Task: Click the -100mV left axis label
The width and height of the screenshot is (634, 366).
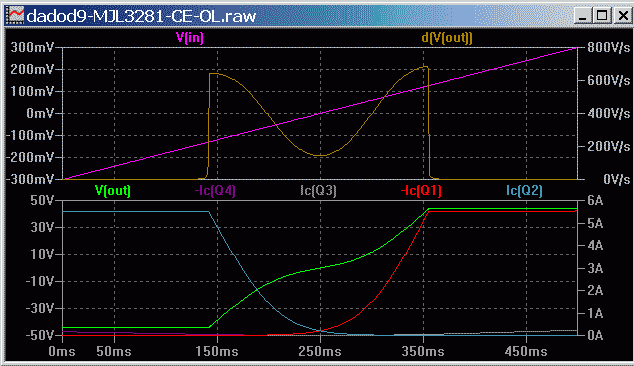Action: 30,135
